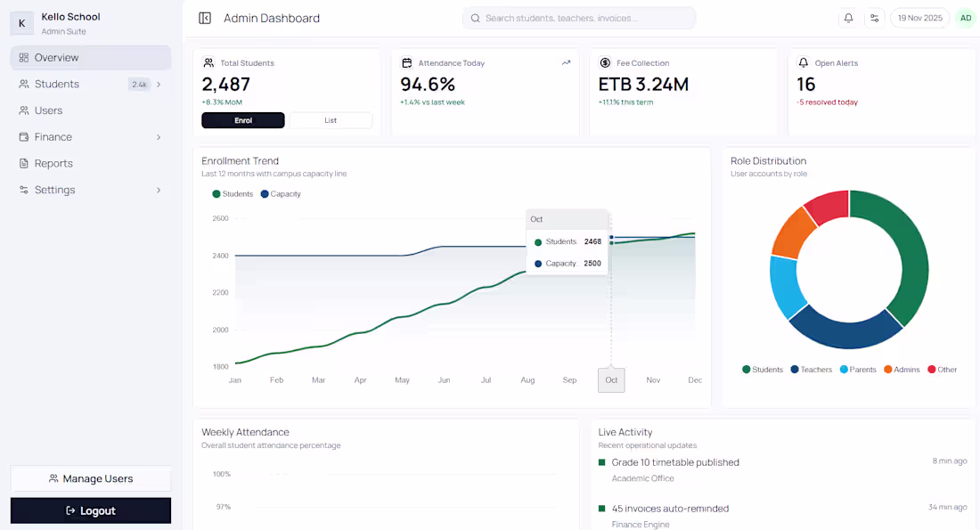Focus the search students, teachers, invoices field
Image resolution: width=980 pixels, height=530 pixels.
click(x=579, y=18)
